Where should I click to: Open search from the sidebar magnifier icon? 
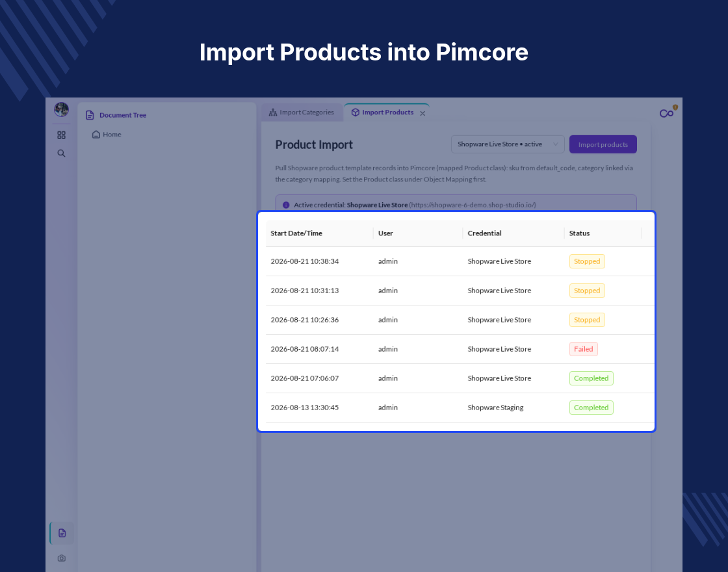[x=61, y=153]
